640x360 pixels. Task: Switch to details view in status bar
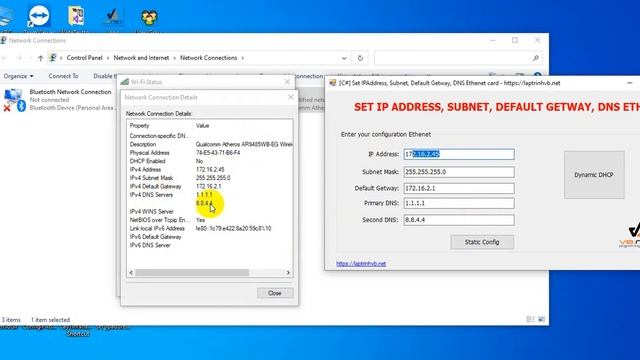coord(530,319)
